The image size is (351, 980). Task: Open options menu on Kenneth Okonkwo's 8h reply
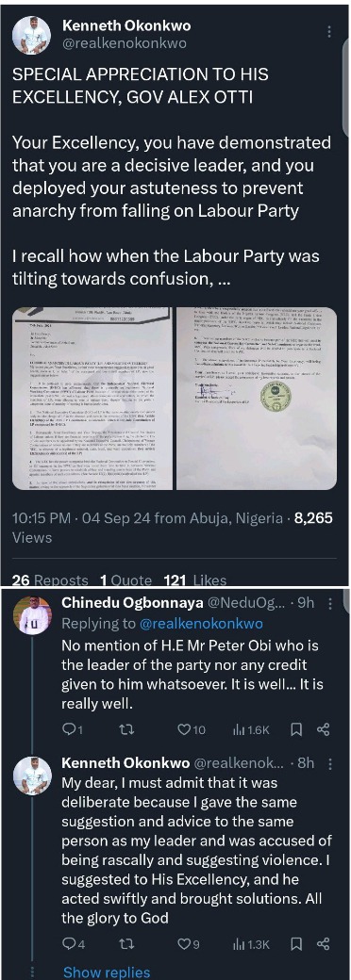(x=329, y=764)
